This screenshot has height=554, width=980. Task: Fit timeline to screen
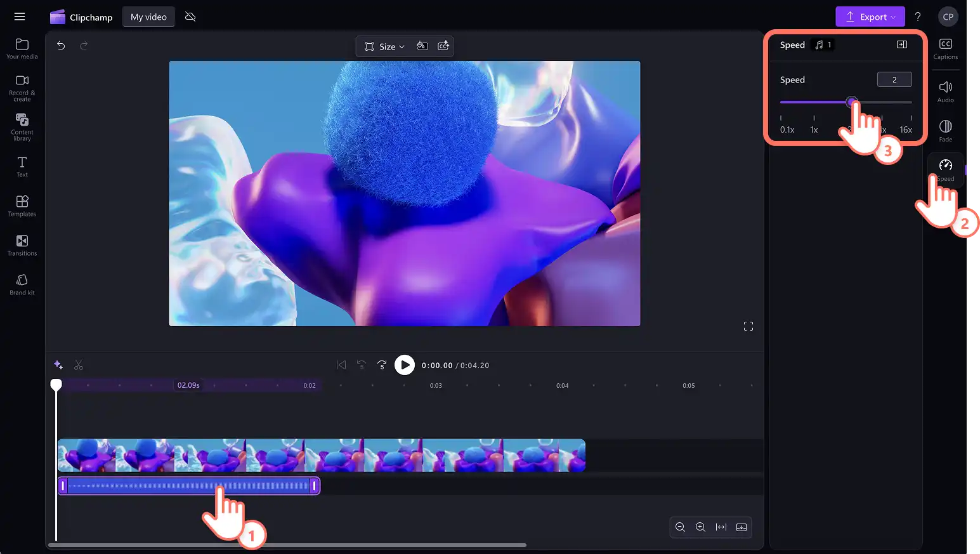tap(721, 527)
